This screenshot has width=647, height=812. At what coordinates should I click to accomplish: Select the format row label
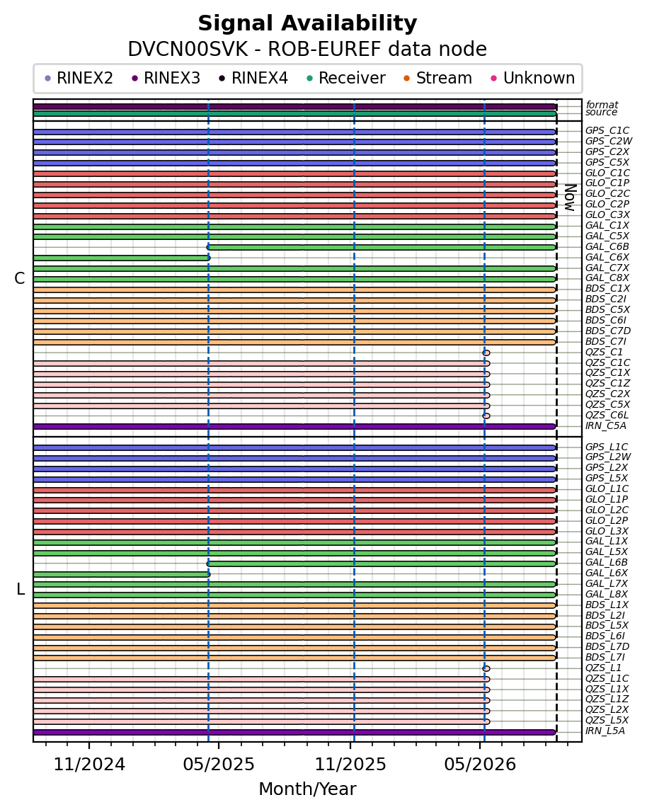602,105
